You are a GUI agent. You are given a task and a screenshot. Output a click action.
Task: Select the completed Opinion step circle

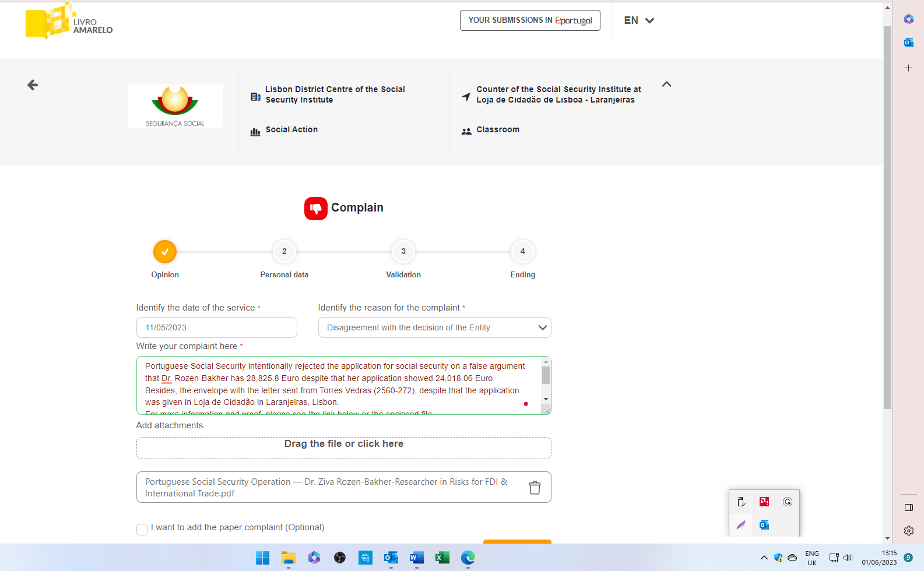click(x=165, y=252)
